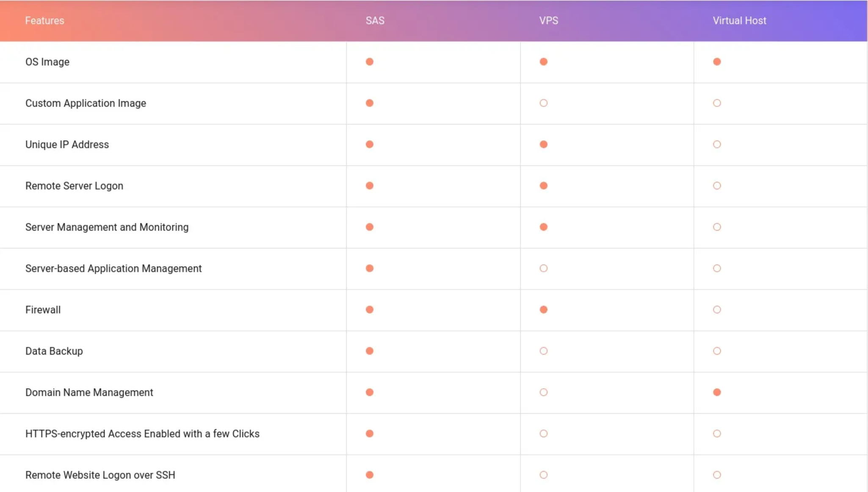Click the Remote Website Logon over SSH label
868x492 pixels.
click(100, 475)
